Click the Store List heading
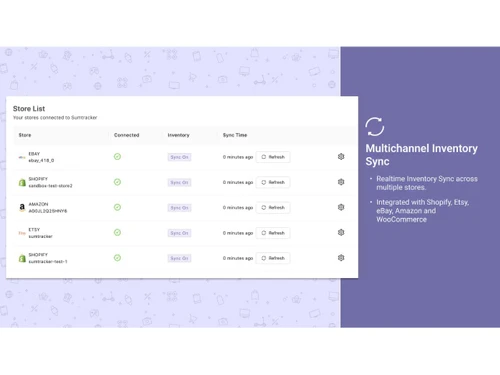Image resolution: width=500 pixels, height=375 pixels. [x=29, y=109]
